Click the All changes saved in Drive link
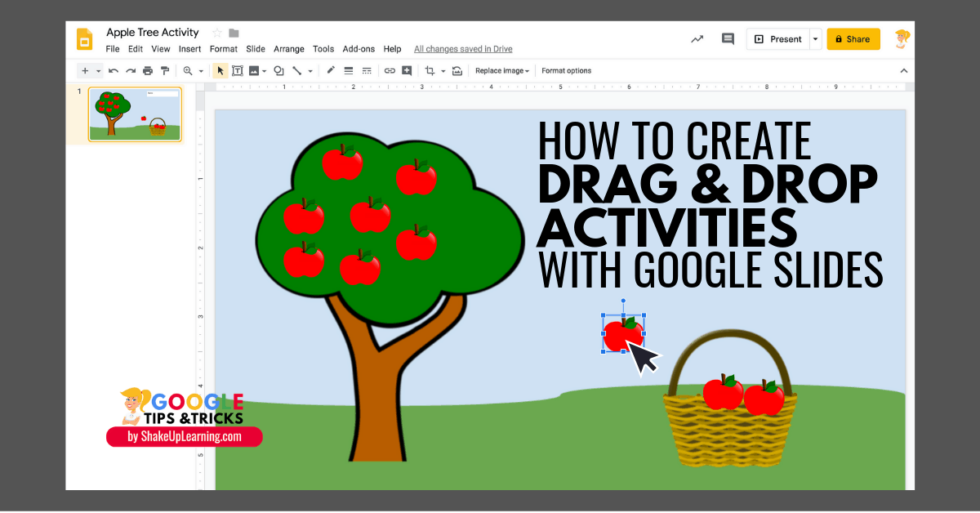 [x=462, y=49]
